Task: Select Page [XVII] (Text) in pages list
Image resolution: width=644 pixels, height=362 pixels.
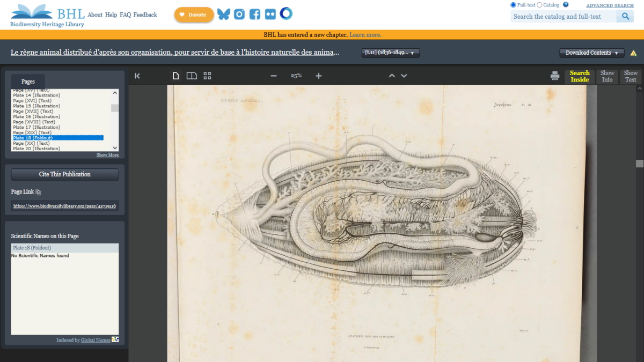Action: tap(33, 111)
